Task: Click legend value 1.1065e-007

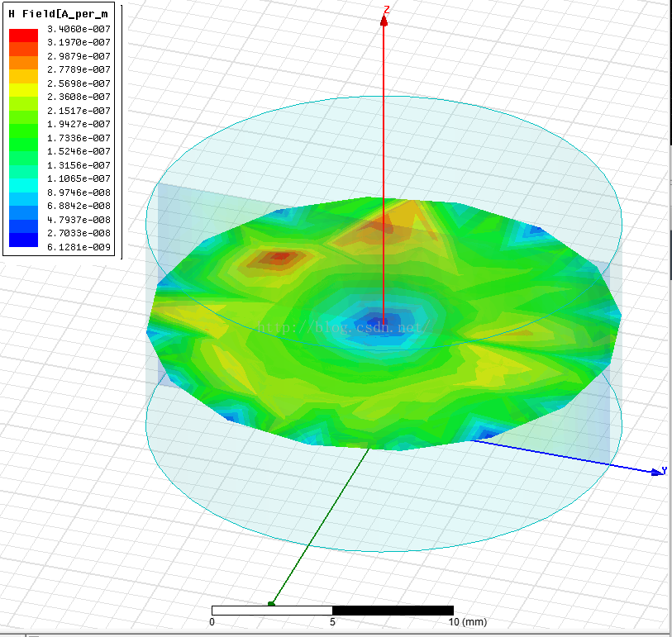Action: click(x=79, y=178)
